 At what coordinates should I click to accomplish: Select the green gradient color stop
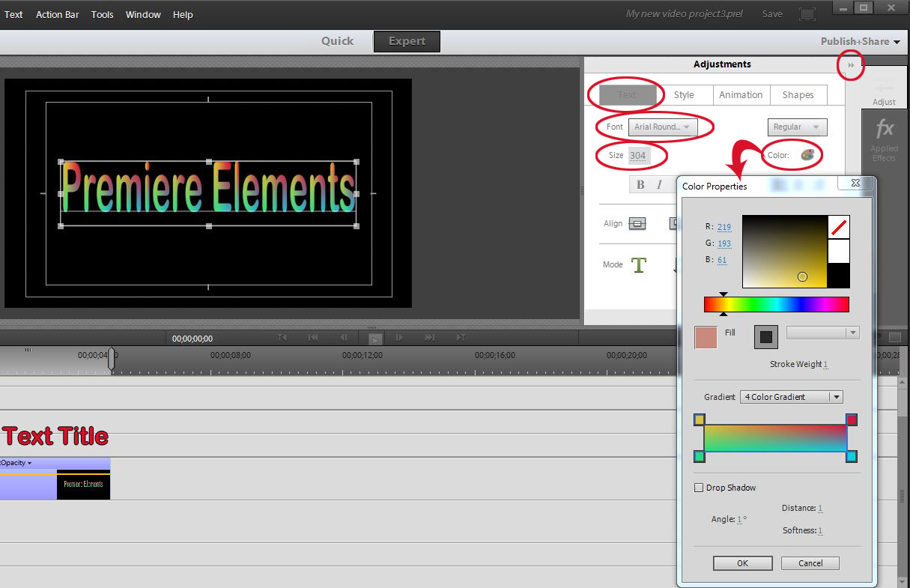700,456
